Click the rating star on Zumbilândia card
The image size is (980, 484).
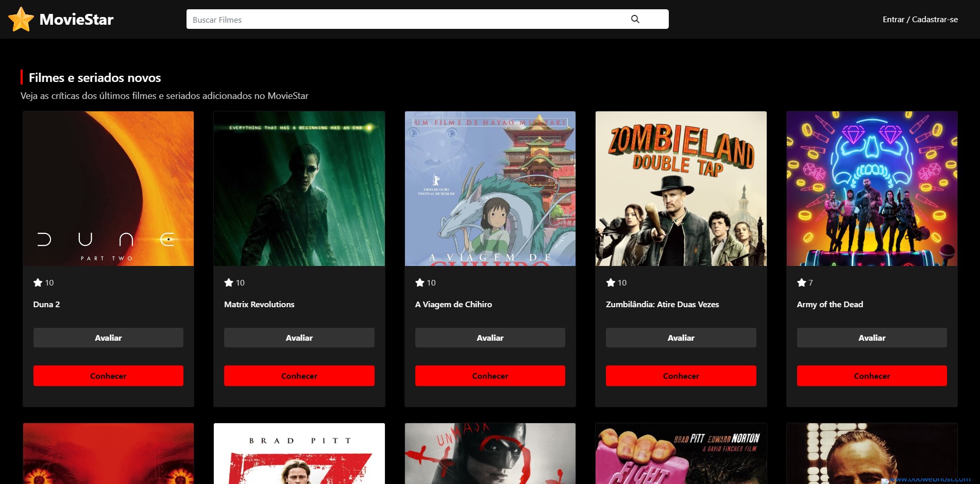611,282
